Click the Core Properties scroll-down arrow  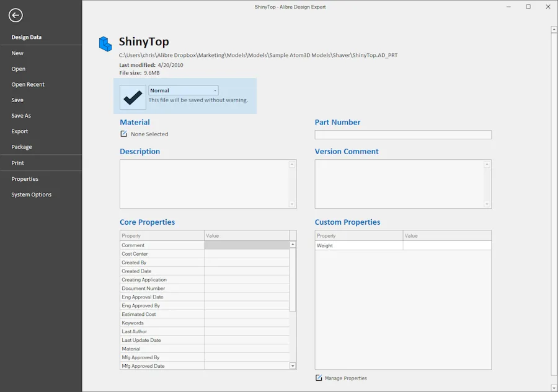click(x=293, y=366)
